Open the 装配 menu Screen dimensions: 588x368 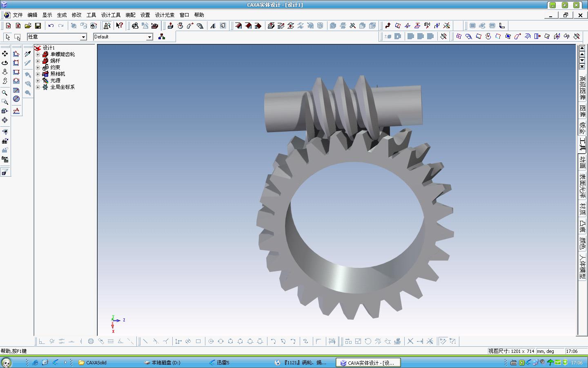(x=130, y=15)
